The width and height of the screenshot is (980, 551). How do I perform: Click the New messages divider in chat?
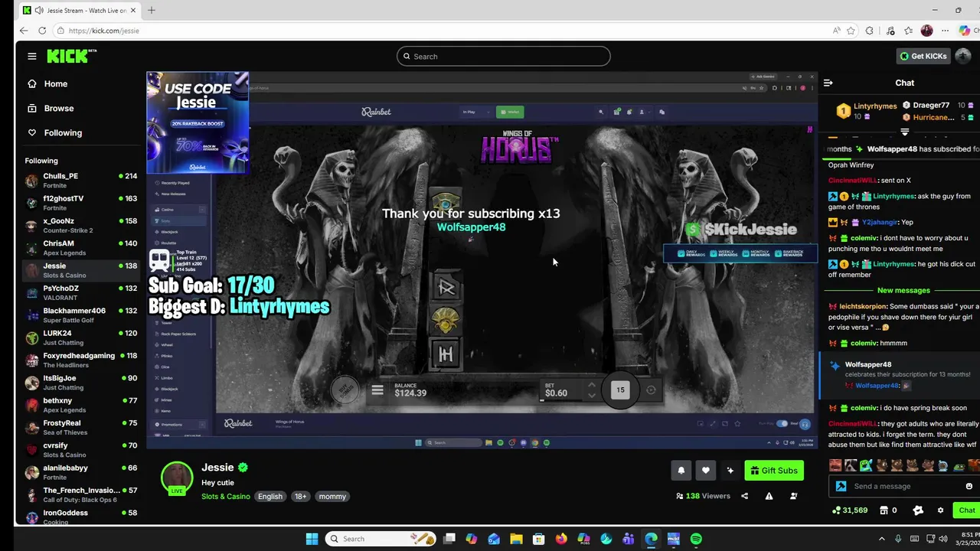tap(903, 291)
